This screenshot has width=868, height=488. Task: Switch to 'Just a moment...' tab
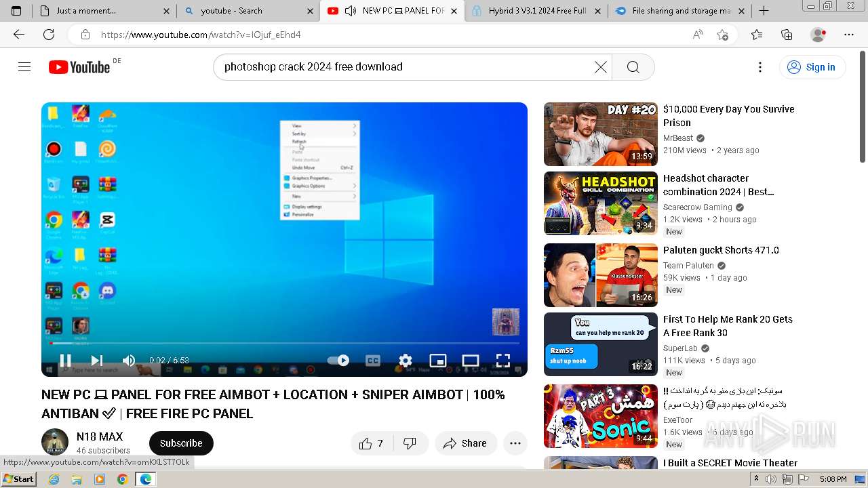pos(105,11)
